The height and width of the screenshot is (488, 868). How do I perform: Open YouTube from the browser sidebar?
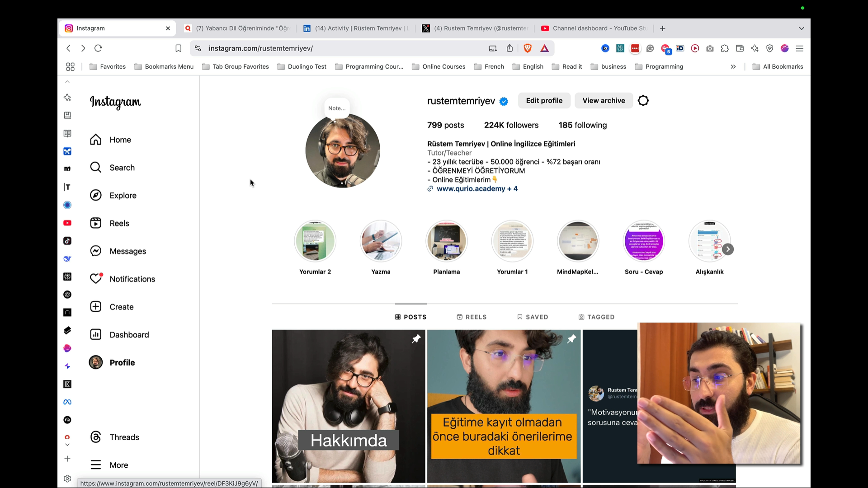(67, 223)
